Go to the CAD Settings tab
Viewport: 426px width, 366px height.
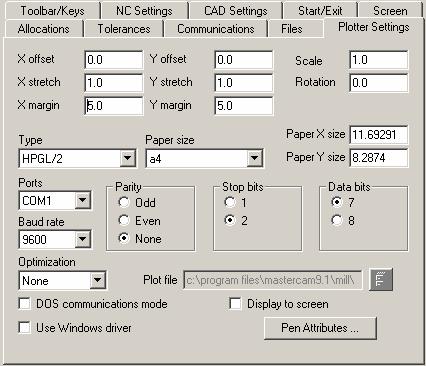point(236,11)
